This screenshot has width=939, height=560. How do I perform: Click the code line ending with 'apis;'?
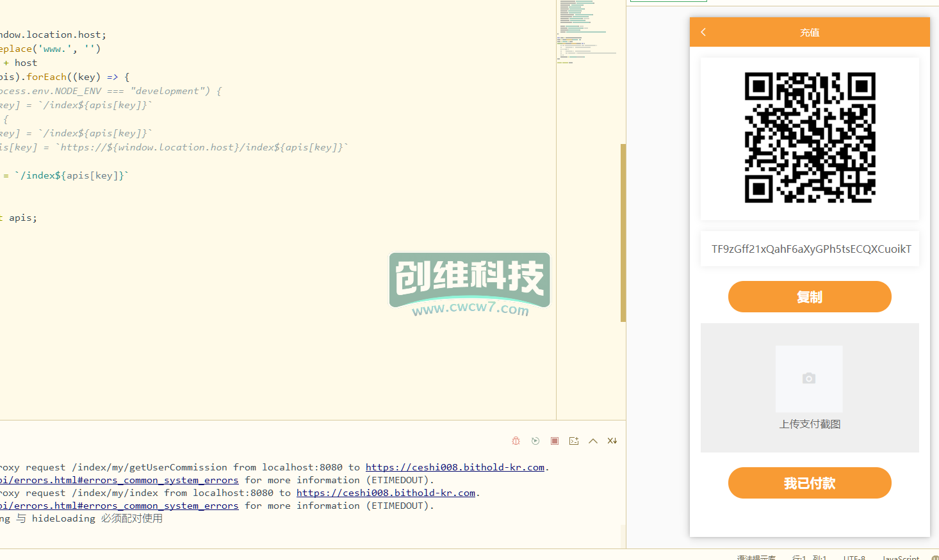tap(19, 218)
